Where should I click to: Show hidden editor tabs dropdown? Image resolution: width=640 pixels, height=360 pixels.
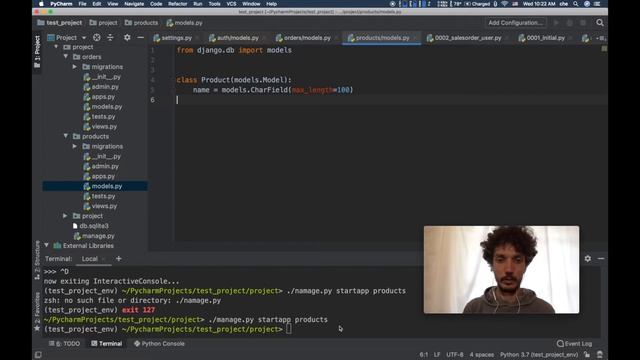[601, 38]
